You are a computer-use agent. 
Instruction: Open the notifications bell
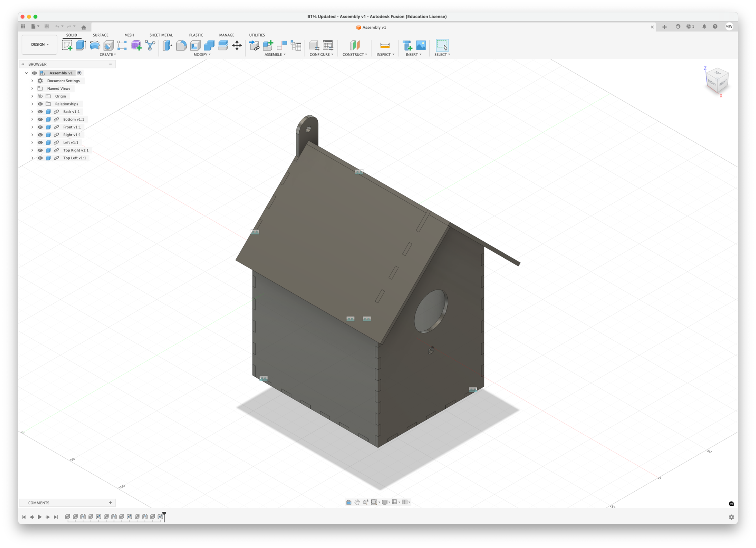704,26
